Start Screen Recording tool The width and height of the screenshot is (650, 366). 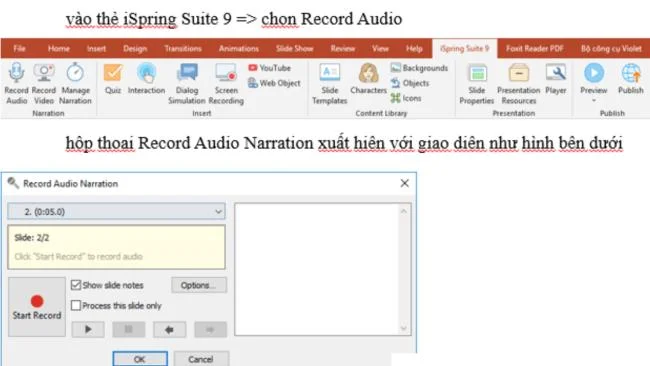[x=226, y=83]
